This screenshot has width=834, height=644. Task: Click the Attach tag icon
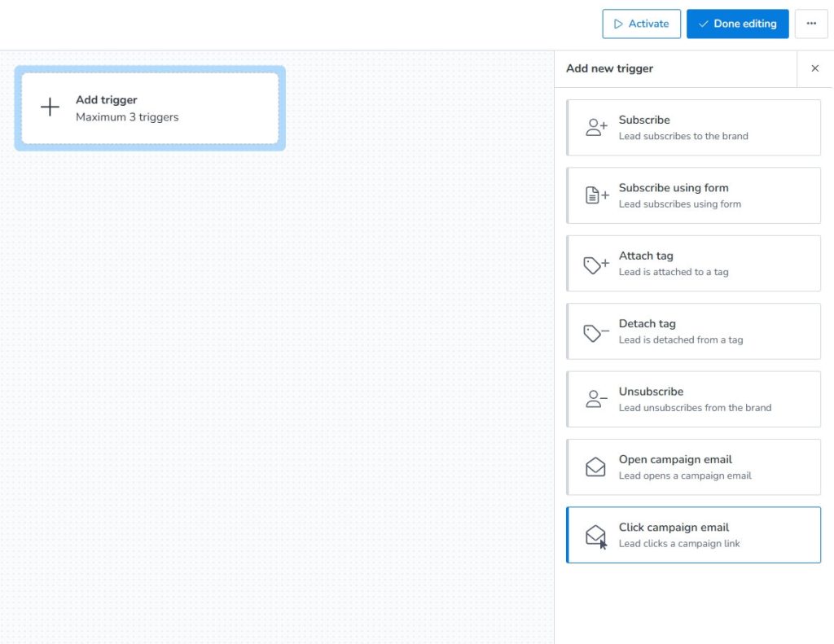pos(596,264)
